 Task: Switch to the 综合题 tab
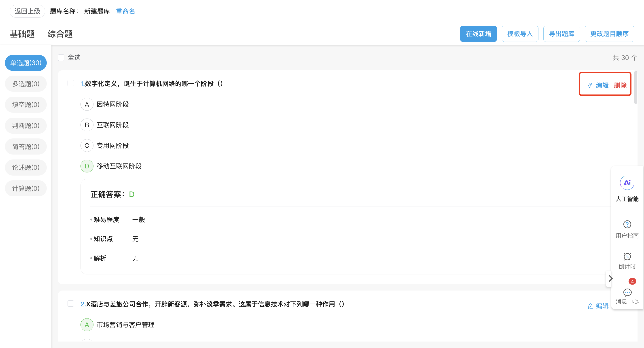[x=60, y=34]
